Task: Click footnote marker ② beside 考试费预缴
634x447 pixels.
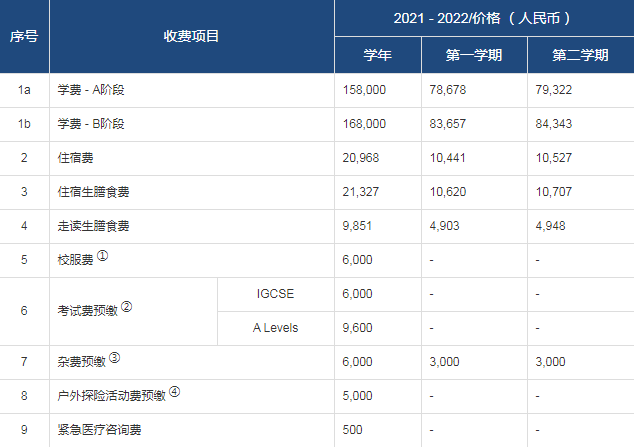Action: pyautogui.click(x=126, y=307)
